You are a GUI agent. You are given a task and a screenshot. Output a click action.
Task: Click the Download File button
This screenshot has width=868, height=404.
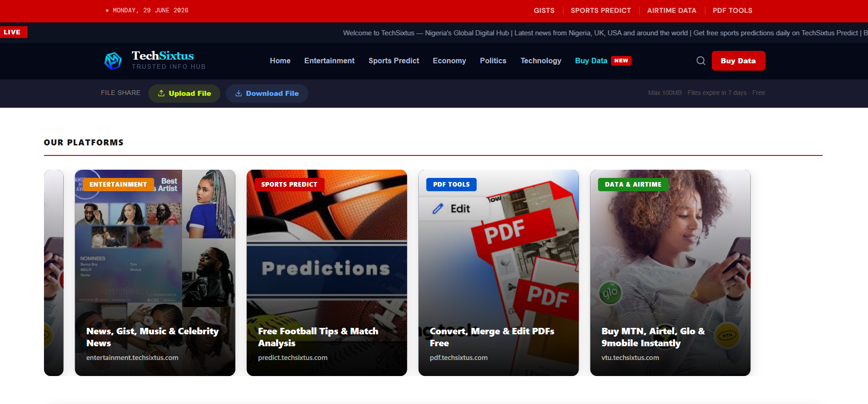tap(267, 94)
